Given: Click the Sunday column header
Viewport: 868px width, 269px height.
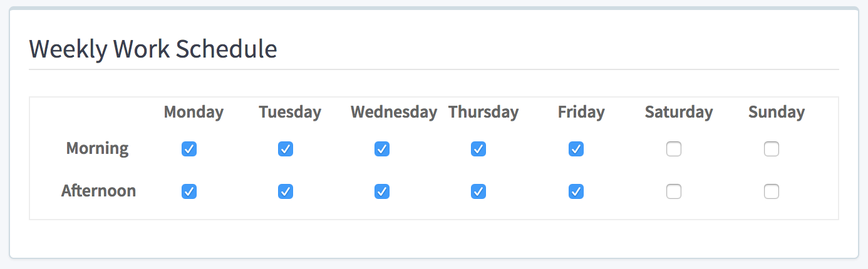Looking at the screenshot, I should [x=777, y=112].
